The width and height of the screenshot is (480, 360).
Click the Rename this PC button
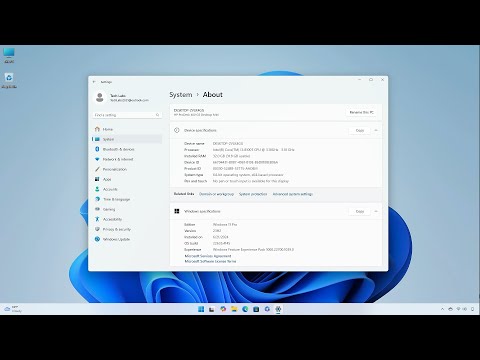click(x=361, y=112)
